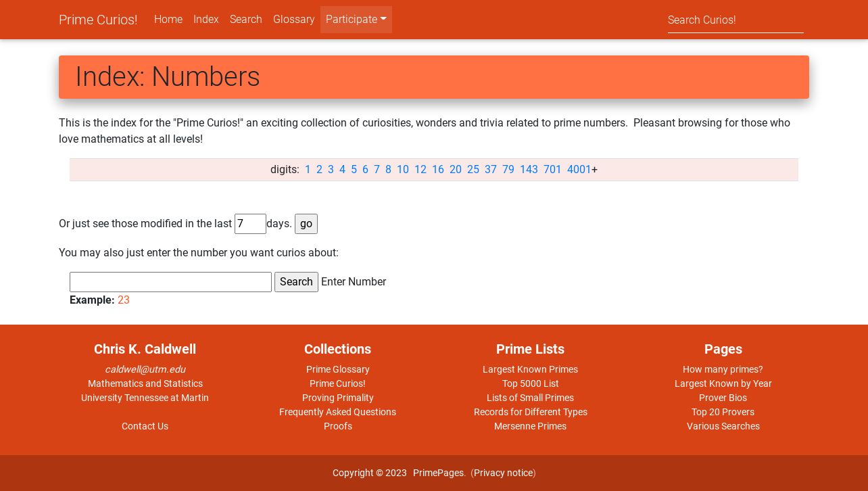The height and width of the screenshot is (491, 868).
Task: Open Top 20 Provers link
Action: tap(723, 412)
